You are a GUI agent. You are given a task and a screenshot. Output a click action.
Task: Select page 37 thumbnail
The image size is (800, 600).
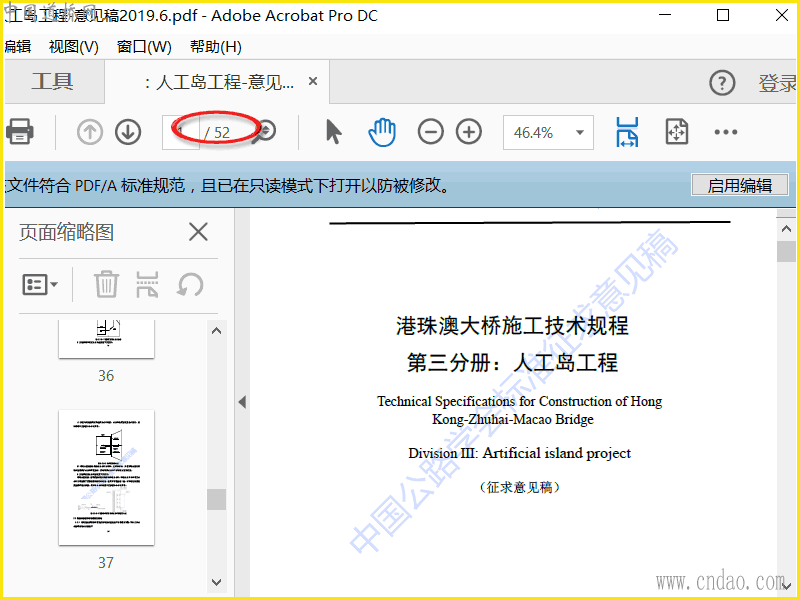(x=106, y=478)
